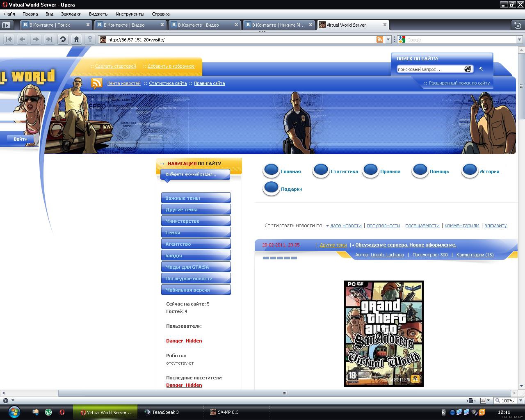Click the RSS feed icon in address bar
This screenshot has width=525, height=420.
click(x=380, y=39)
